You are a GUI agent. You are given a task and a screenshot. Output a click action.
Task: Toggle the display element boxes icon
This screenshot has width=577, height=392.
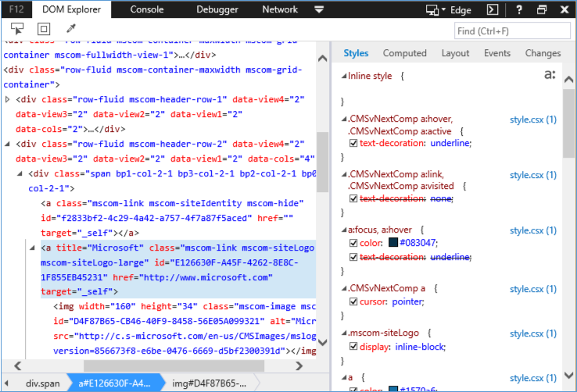pos(45,30)
